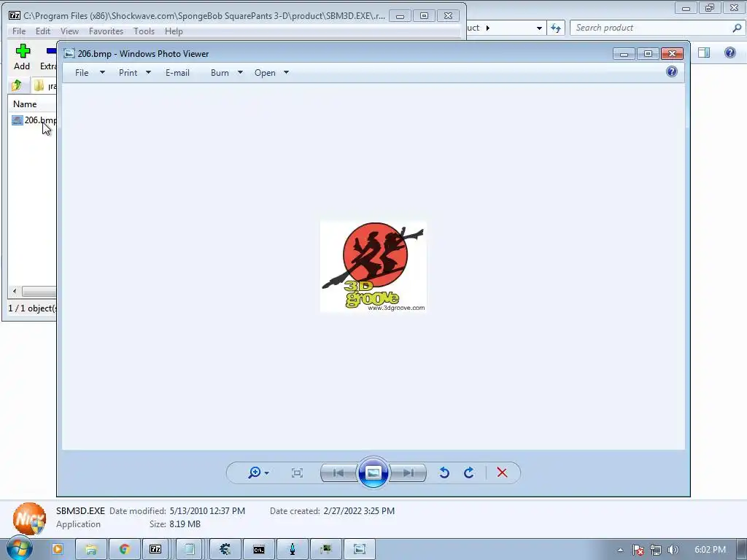This screenshot has height=560, width=747.
Task: Open Google Chrome from taskbar
Action: (x=125, y=549)
